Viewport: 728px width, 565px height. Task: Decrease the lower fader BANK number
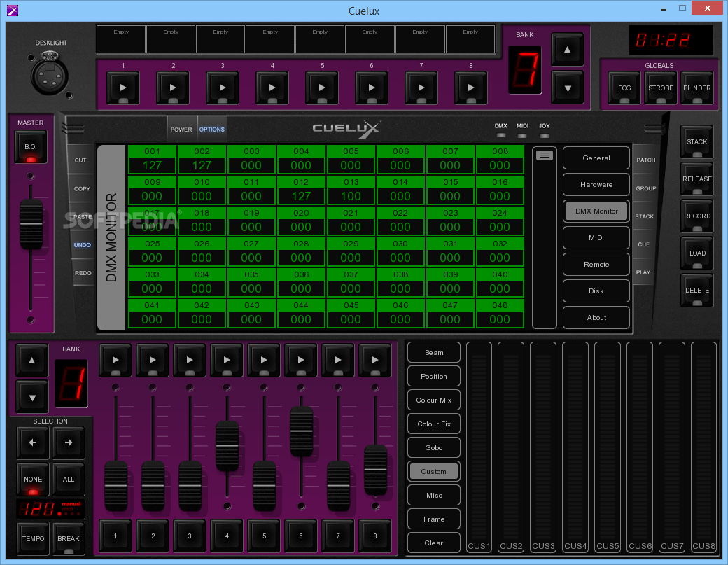pyautogui.click(x=32, y=397)
